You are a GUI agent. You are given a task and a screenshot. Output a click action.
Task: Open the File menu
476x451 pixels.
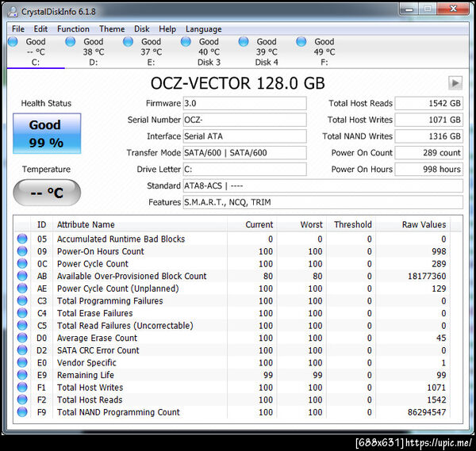[x=18, y=29]
